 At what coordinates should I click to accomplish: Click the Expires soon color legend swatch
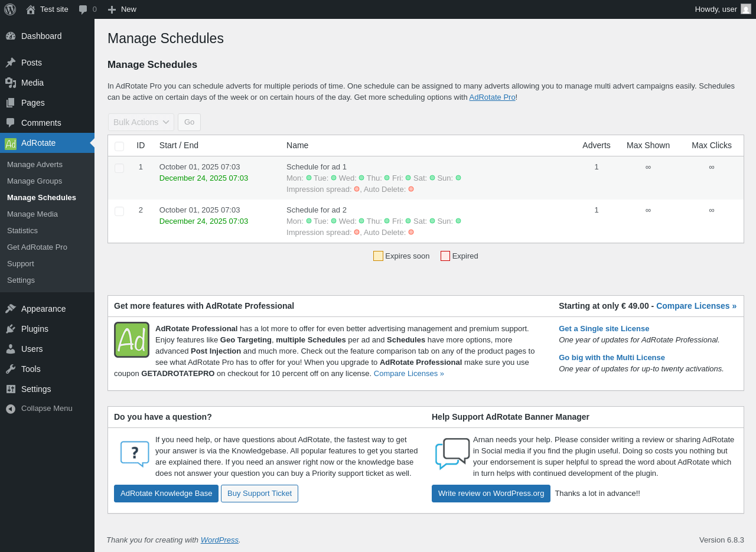pos(378,256)
